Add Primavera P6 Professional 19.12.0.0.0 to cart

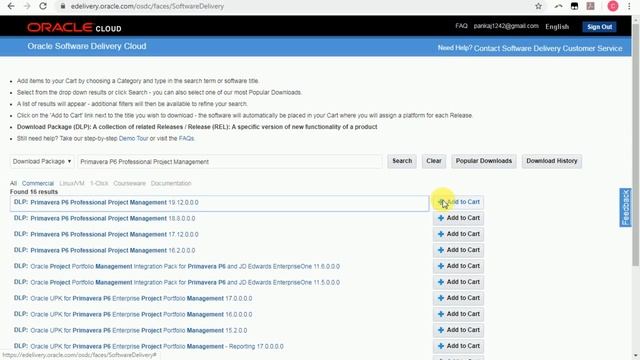[x=458, y=202]
